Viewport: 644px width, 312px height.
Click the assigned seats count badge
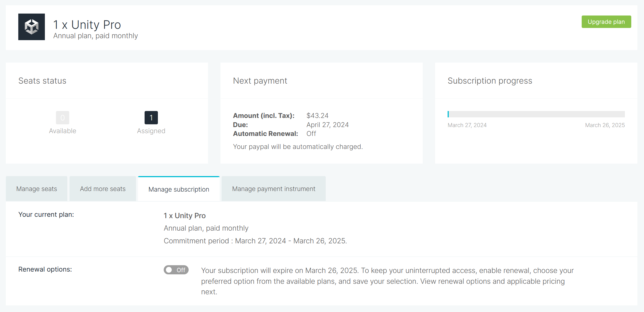pyautogui.click(x=151, y=118)
